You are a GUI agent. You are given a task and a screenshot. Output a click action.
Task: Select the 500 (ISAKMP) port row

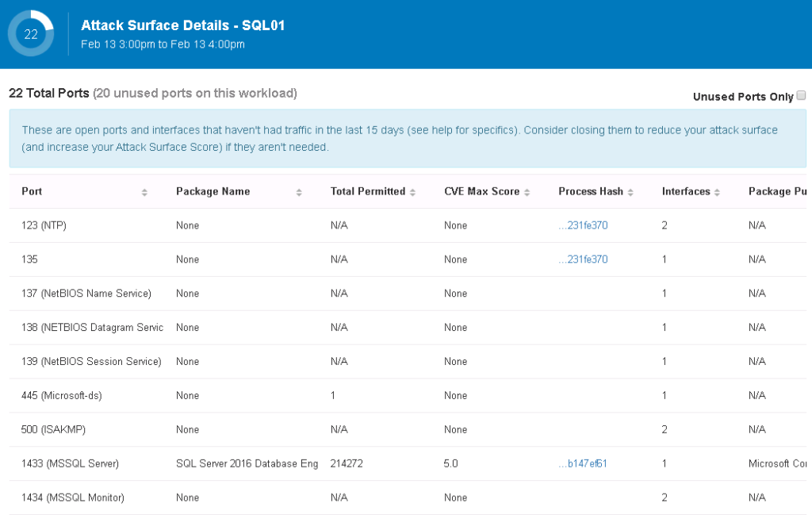(x=53, y=429)
